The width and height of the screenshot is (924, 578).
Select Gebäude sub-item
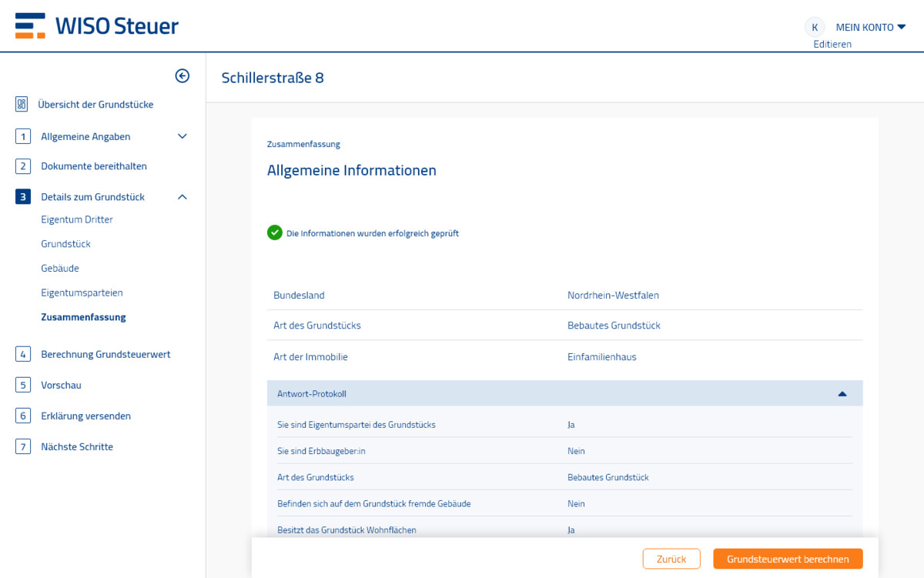click(x=60, y=269)
